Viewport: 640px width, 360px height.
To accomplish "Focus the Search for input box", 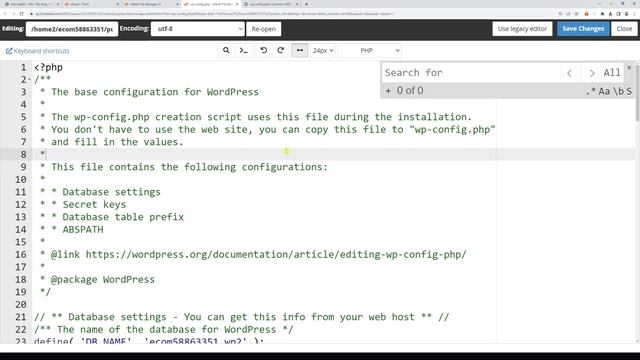I will pyautogui.click(x=471, y=73).
